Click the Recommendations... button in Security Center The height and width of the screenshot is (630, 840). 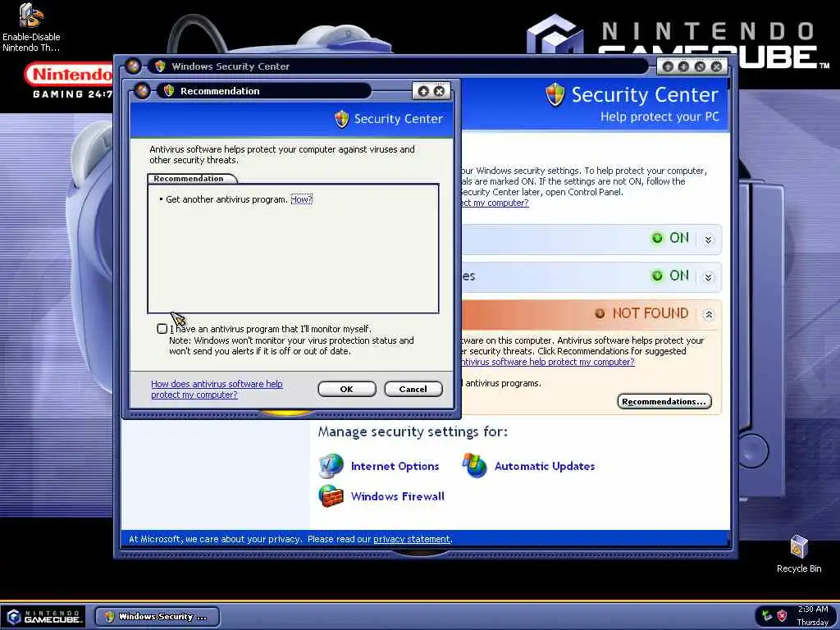(x=664, y=401)
